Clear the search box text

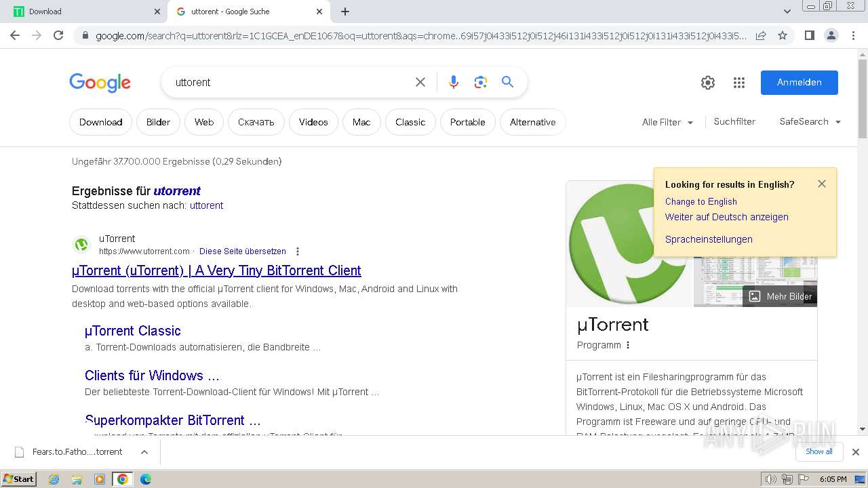point(420,82)
